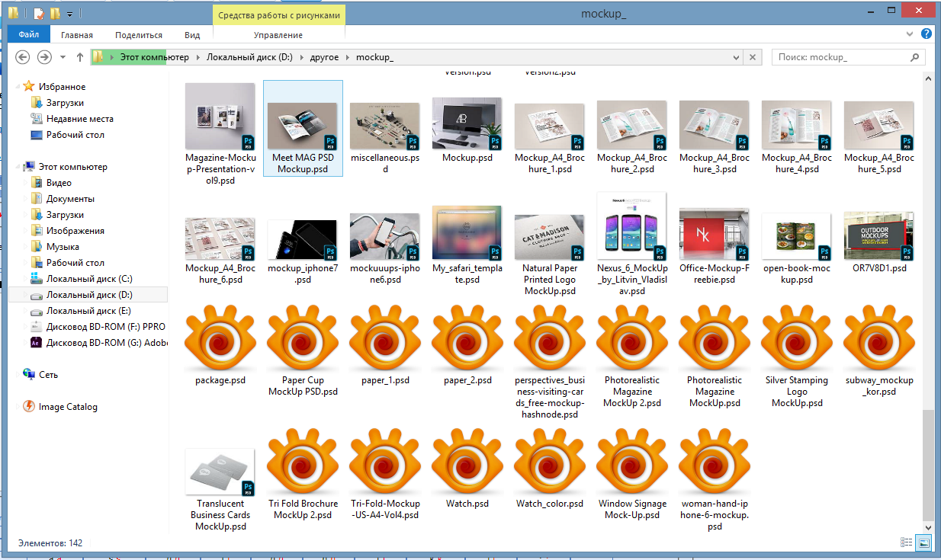Click scrollbar down arrow in file list
Screen dimensions: 941x560
[928, 527]
